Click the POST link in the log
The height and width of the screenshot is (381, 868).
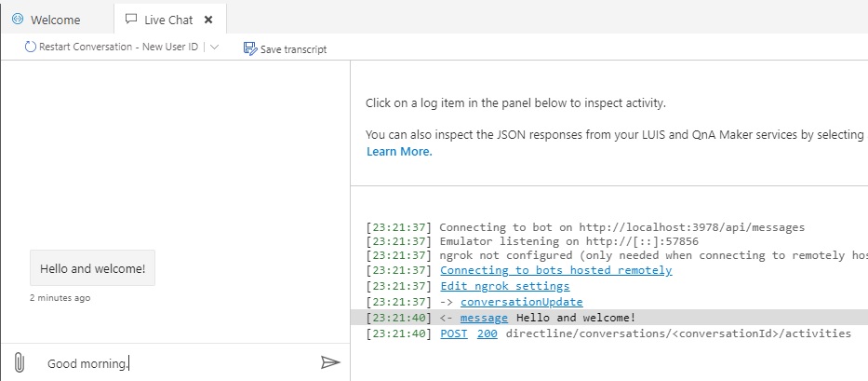pyautogui.click(x=455, y=333)
